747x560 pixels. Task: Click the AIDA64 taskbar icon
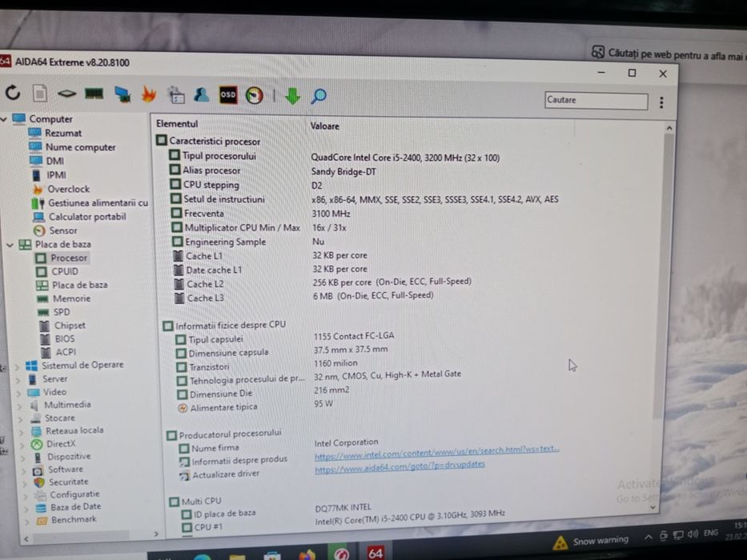[x=375, y=552]
